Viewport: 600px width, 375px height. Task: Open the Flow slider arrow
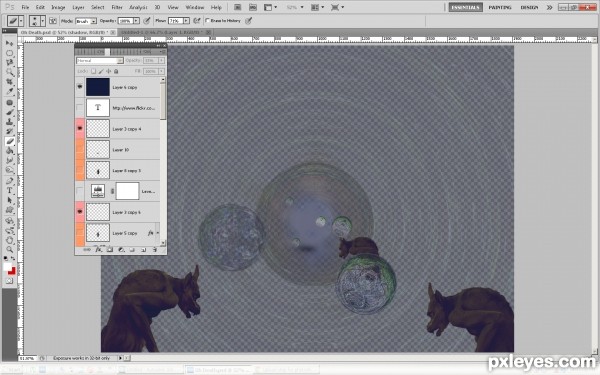point(186,21)
